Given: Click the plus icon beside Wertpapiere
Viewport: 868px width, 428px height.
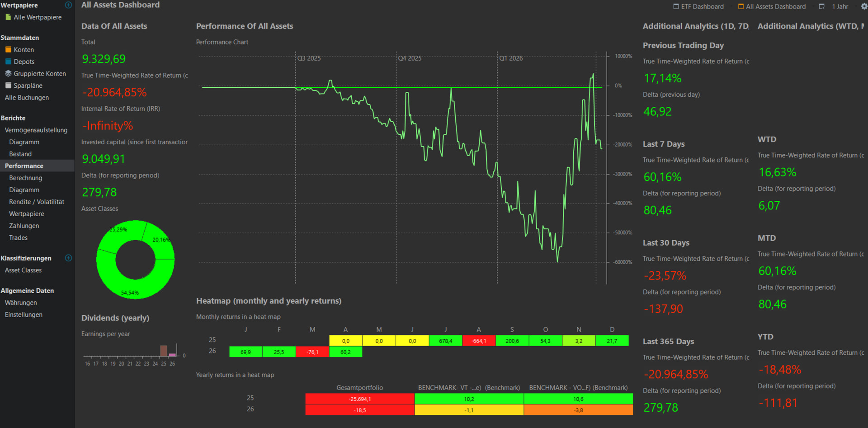Looking at the screenshot, I should pyautogui.click(x=69, y=5).
